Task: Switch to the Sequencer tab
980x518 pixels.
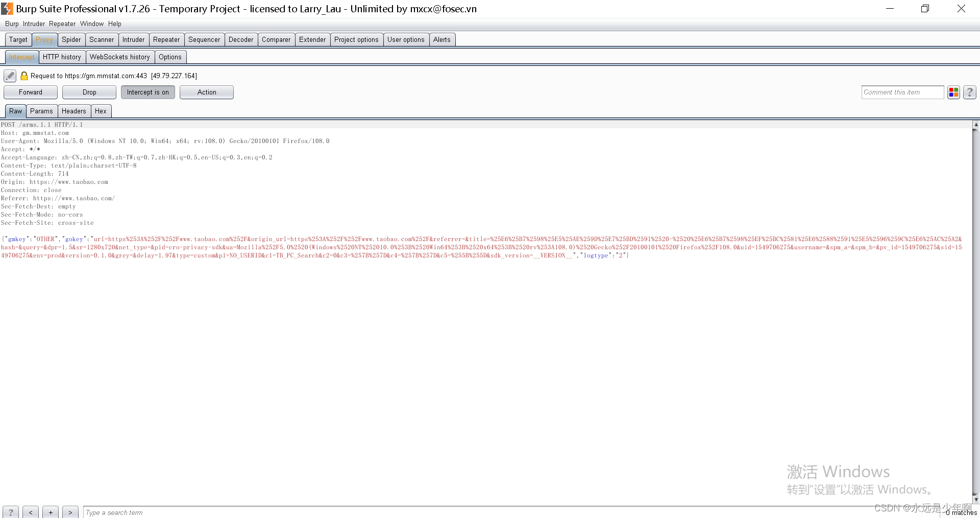Action: 204,40
